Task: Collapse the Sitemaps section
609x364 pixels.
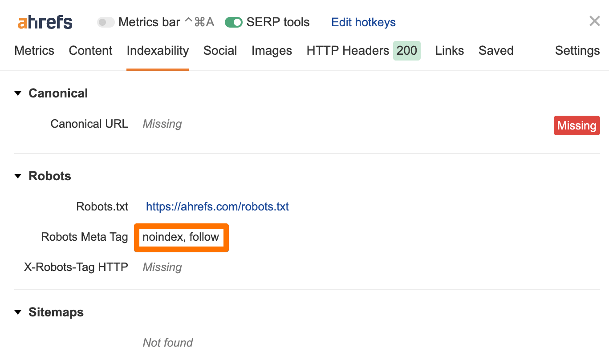Action: [x=18, y=312]
